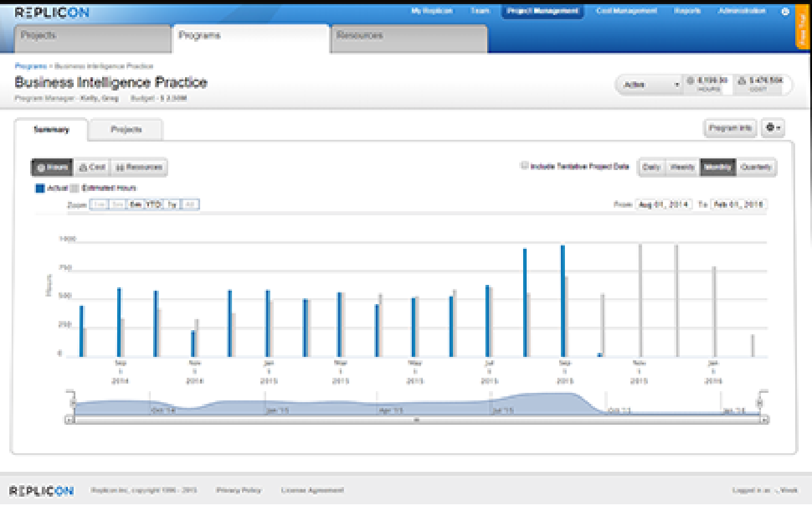Click the Program Info button
This screenshot has height=506, width=812.
(730, 128)
